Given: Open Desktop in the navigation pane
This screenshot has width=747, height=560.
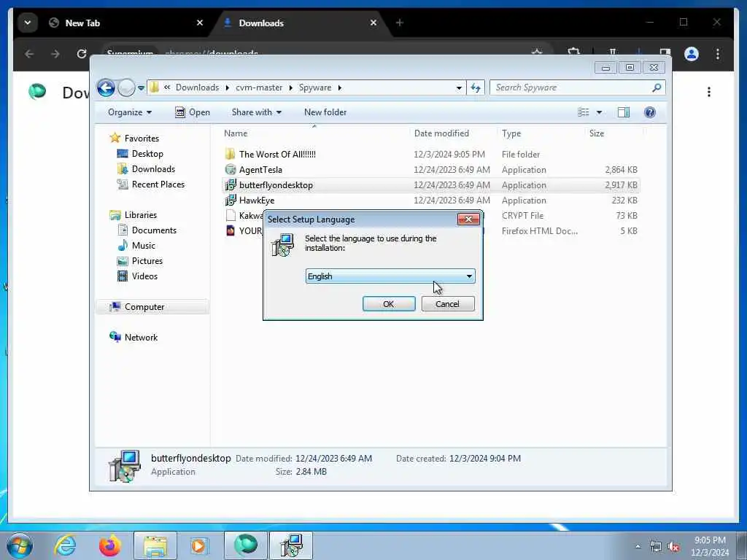Looking at the screenshot, I should (x=147, y=154).
